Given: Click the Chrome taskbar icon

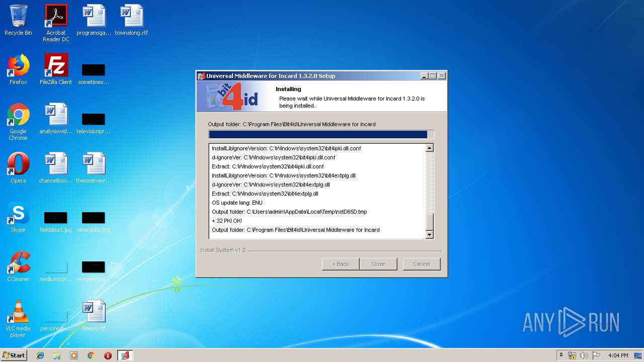Looking at the screenshot, I should pos(91,355).
